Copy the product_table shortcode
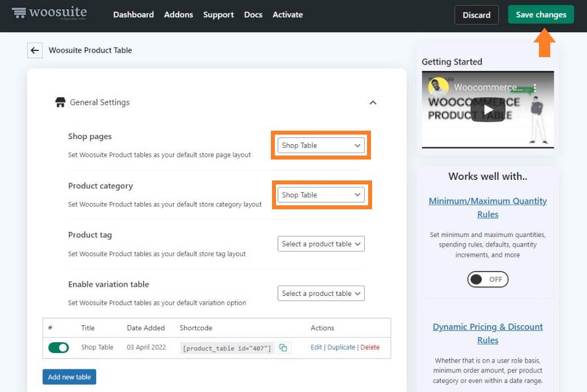The height and width of the screenshot is (392, 587). [283, 348]
